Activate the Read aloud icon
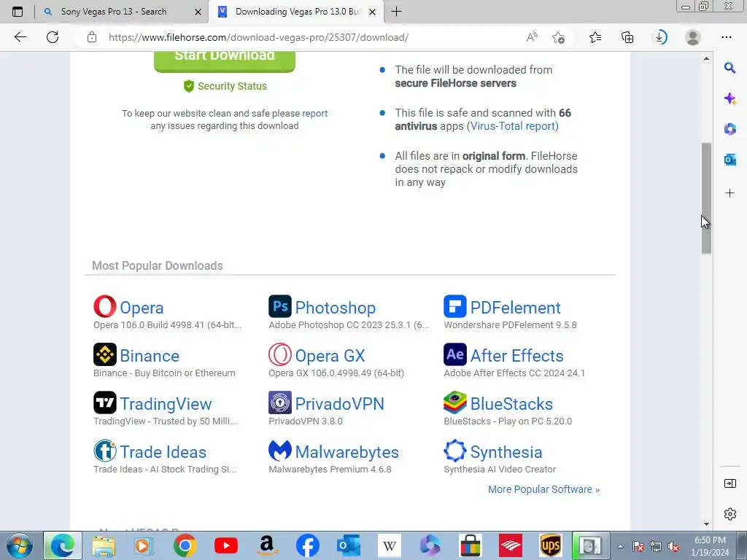Image resolution: width=747 pixels, height=560 pixels. (x=532, y=37)
